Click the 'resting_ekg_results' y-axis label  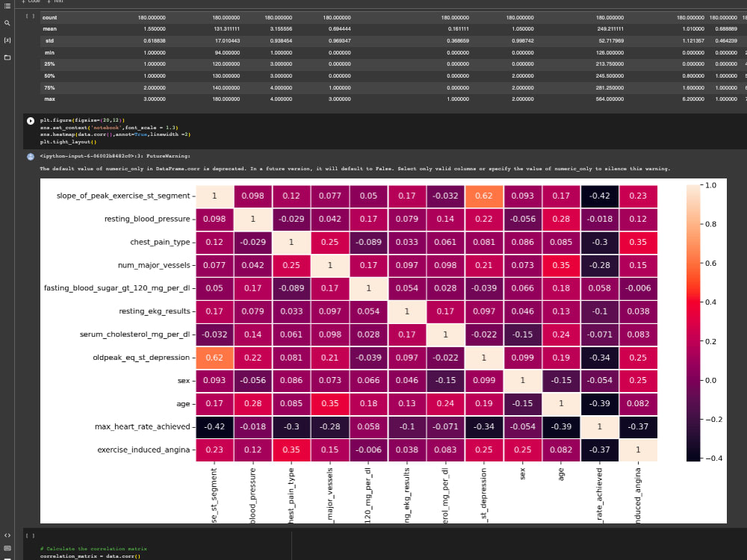[155, 311]
